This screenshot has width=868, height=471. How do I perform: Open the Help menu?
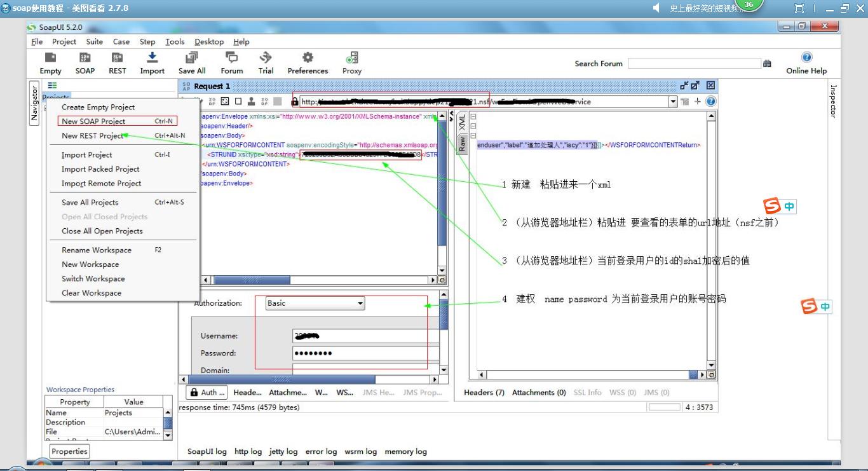[x=241, y=41]
